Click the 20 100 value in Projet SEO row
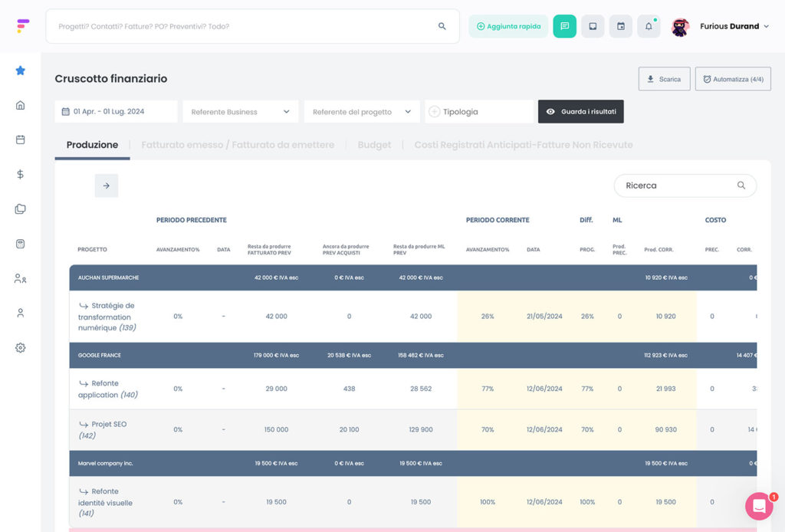 (349, 429)
